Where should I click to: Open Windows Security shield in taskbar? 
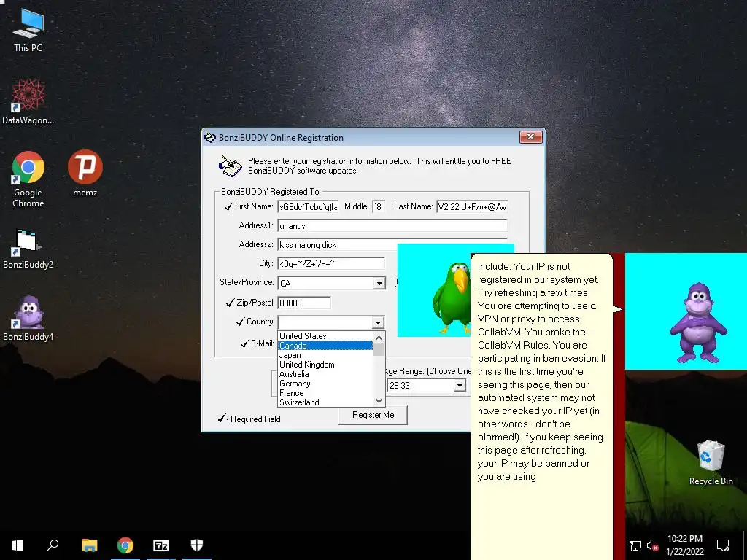coord(197,545)
